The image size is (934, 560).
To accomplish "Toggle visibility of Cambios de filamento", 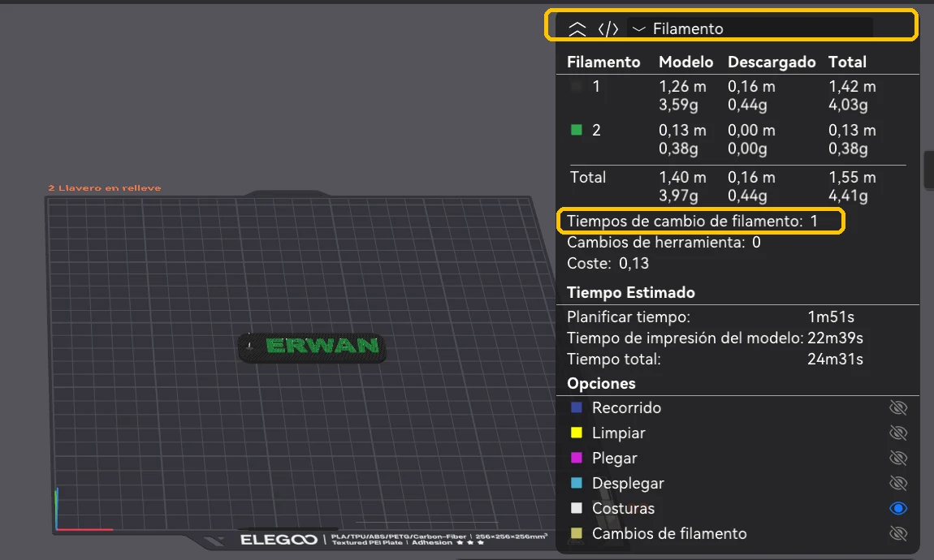I will pyautogui.click(x=897, y=533).
